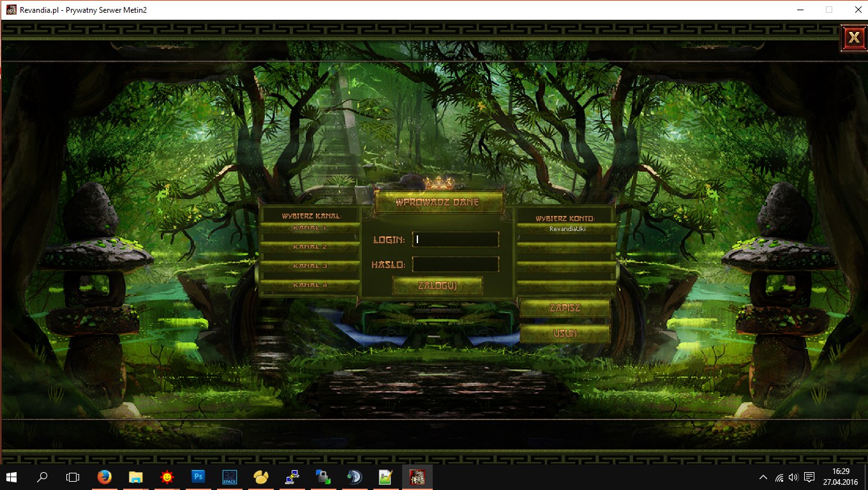Viewport: 868px width, 490px height.
Task: Open the yellow paw icon app
Action: 260,477
